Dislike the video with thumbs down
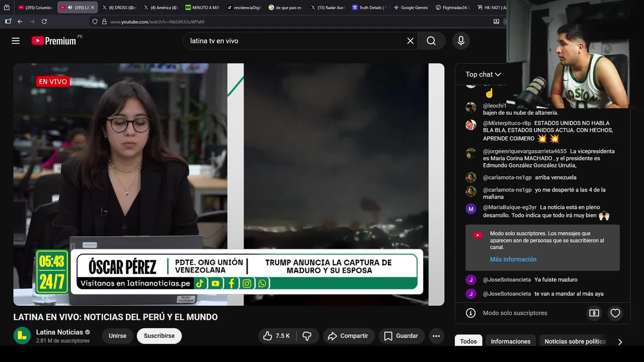Screen dimensions: 644x362 (x=307, y=336)
